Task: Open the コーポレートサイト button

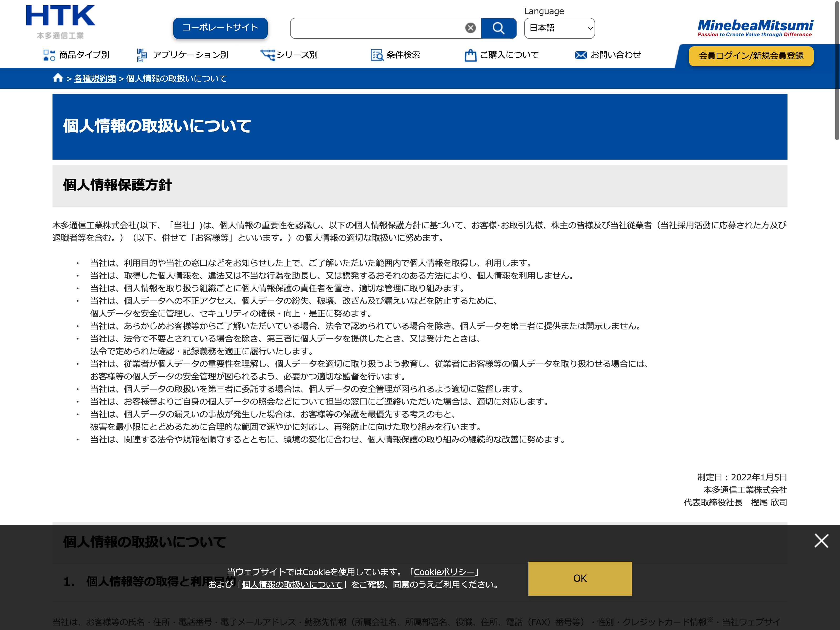Action: (220, 28)
